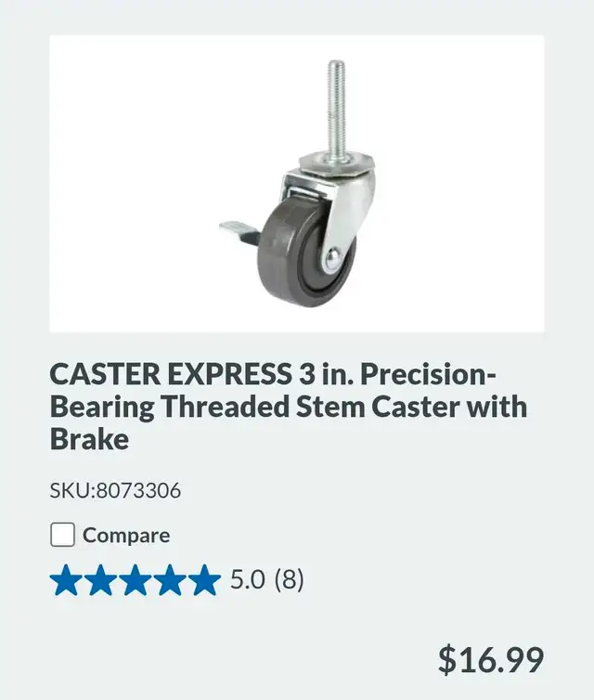The width and height of the screenshot is (594, 700).
Task: Click the fourth blue rating star
Action: click(170, 580)
